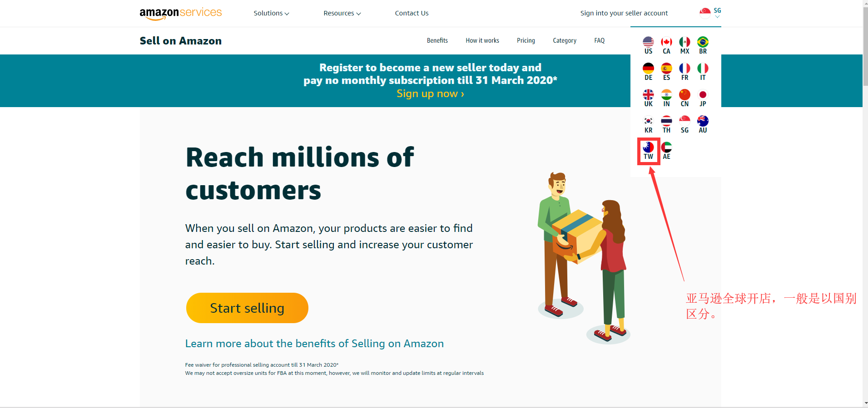Pick the UAE (AE) flag icon

pyautogui.click(x=666, y=147)
